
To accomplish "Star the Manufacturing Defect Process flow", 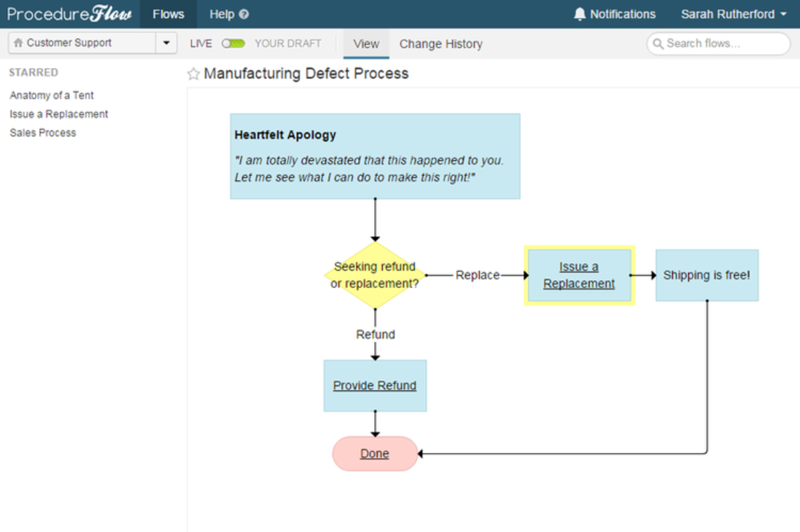I will [x=194, y=74].
